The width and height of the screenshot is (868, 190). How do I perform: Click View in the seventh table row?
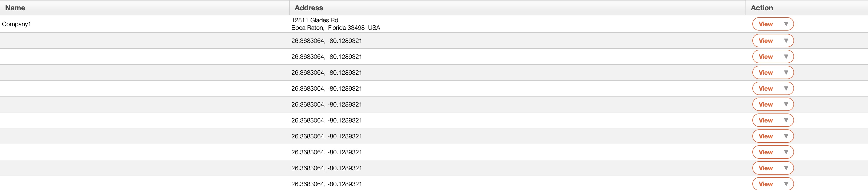(765, 120)
